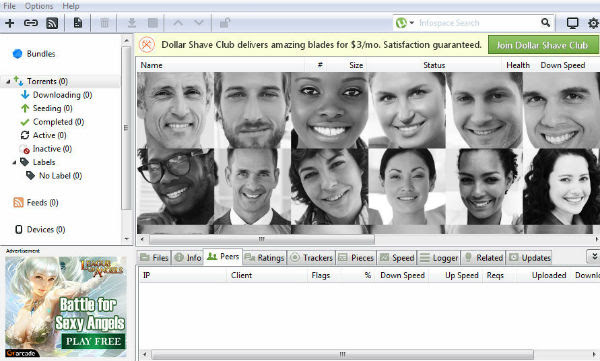Sort the torrent list by Size column
The width and height of the screenshot is (600, 361).
(356, 65)
